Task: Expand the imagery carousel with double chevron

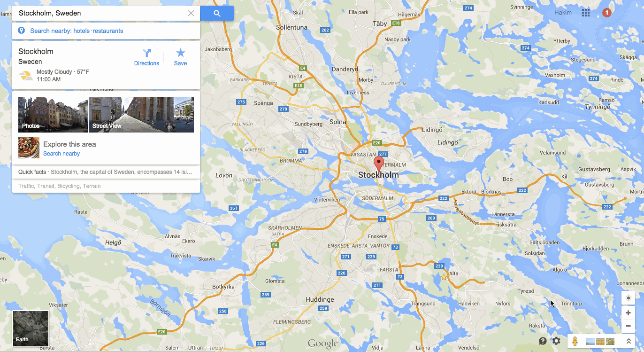Action: [629, 341]
